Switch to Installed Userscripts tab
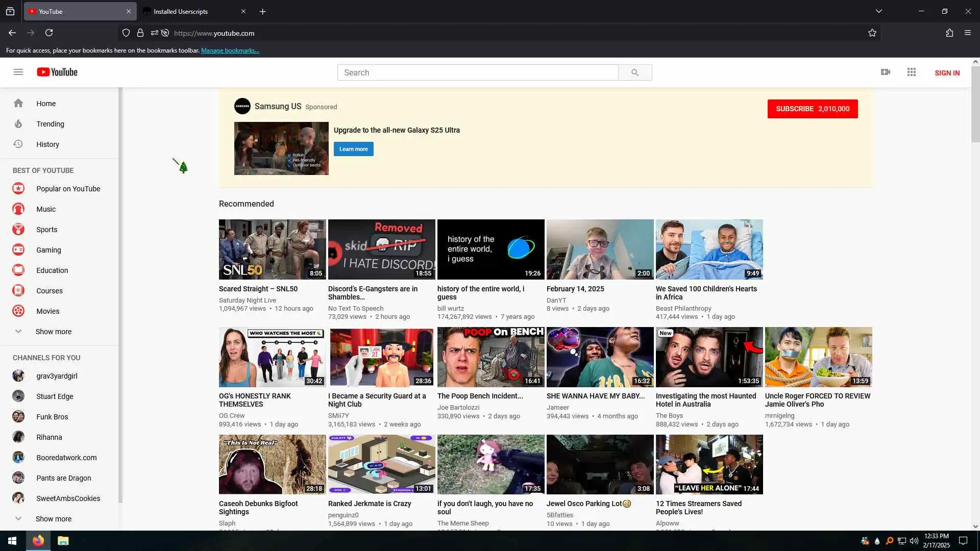This screenshot has width=980, height=551. tap(189, 11)
